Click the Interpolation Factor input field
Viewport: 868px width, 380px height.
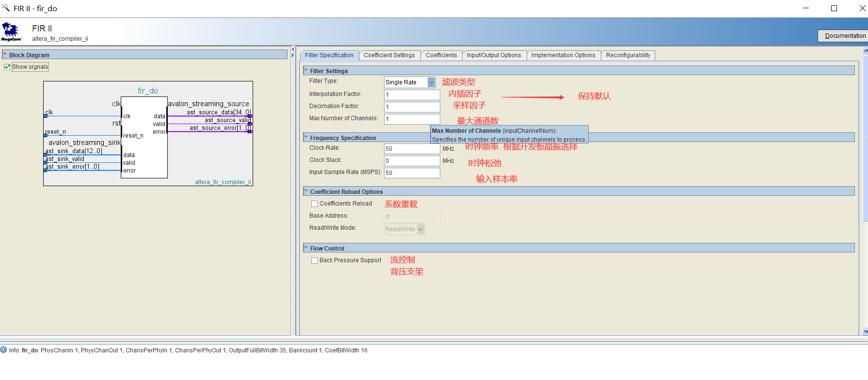click(412, 95)
